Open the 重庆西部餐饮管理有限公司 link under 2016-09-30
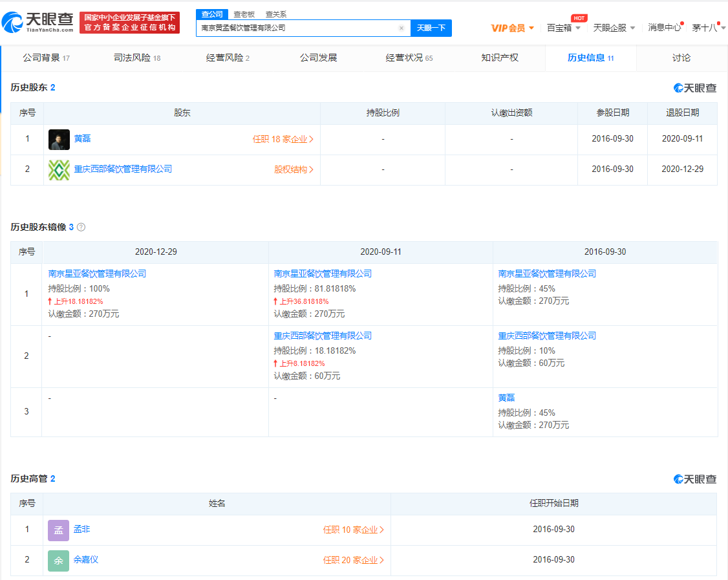The height and width of the screenshot is (580, 728). [547, 336]
